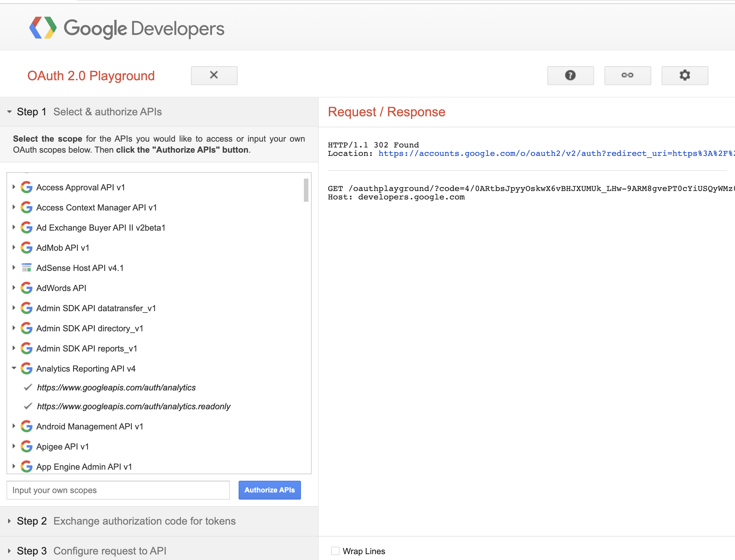
Task: Click the AdSense Host API icon
Action: click(x=26, y=267)
